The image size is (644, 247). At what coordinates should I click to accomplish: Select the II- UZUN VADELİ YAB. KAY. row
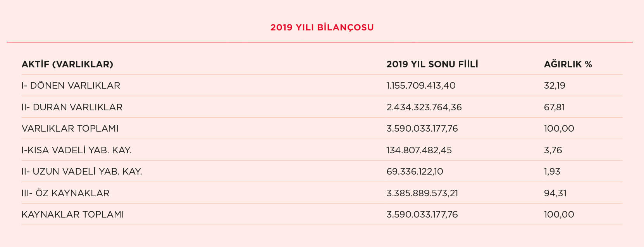(x=322, y=171)
